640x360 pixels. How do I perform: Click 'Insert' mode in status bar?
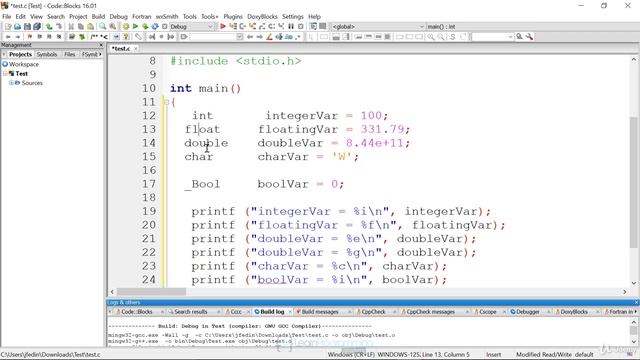493,355
